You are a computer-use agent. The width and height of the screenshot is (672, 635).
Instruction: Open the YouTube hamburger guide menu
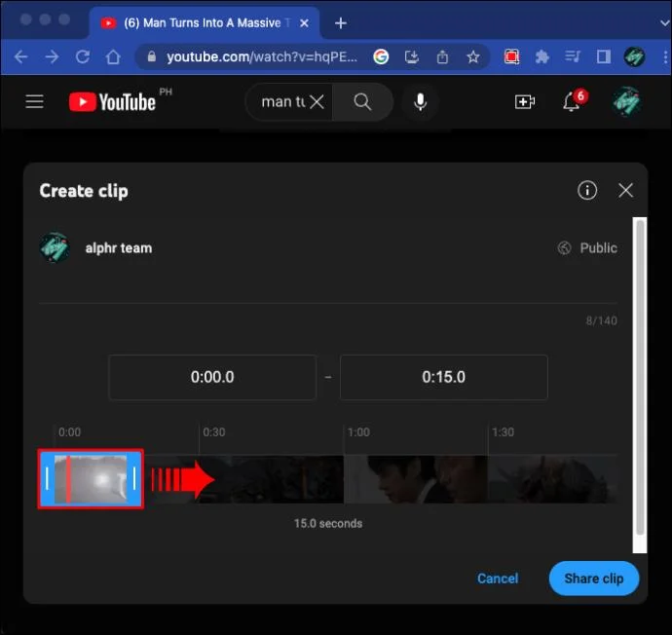(x=34, y=102)
